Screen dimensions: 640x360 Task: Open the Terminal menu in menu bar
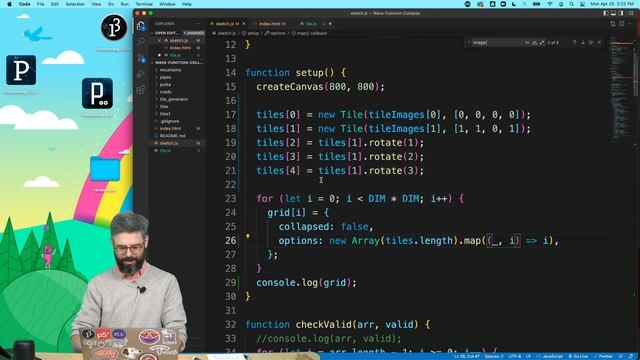point(144,4)
